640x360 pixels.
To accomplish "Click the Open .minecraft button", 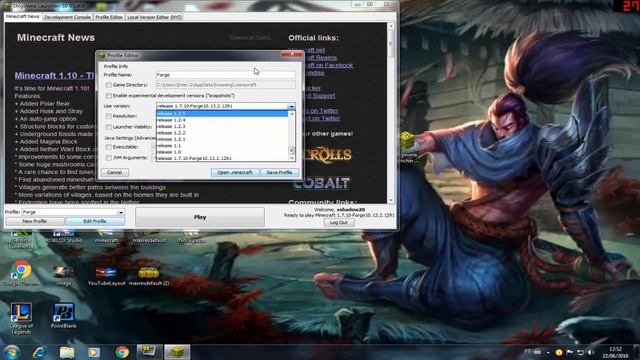I will tap(235, 173).
